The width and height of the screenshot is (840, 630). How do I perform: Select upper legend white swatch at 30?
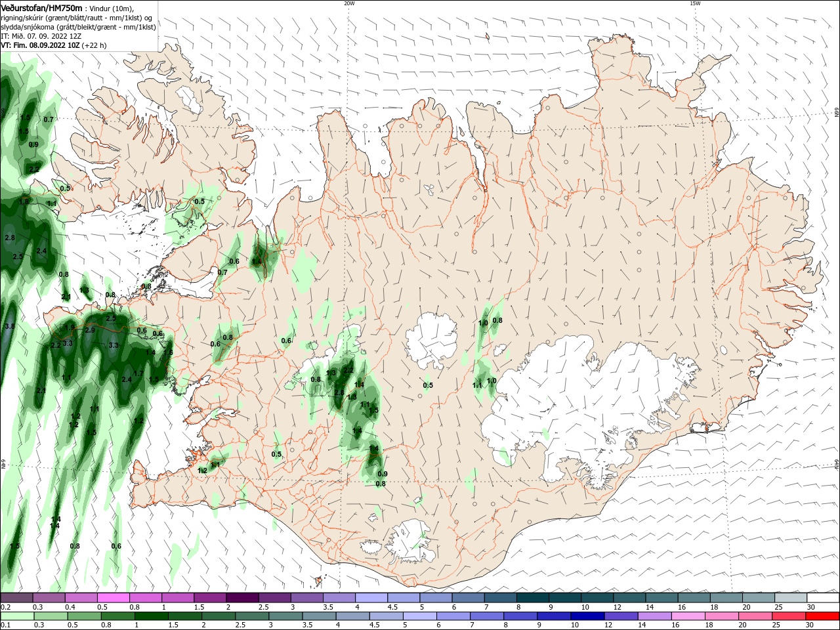pyautogui.click(x=823, y=598)
